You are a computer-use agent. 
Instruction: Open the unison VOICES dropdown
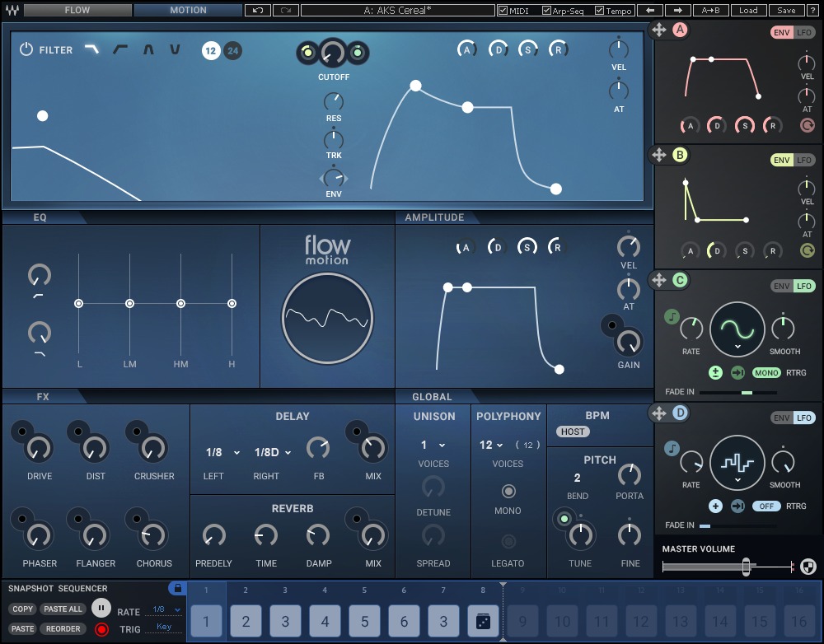[x=433, y=445]
